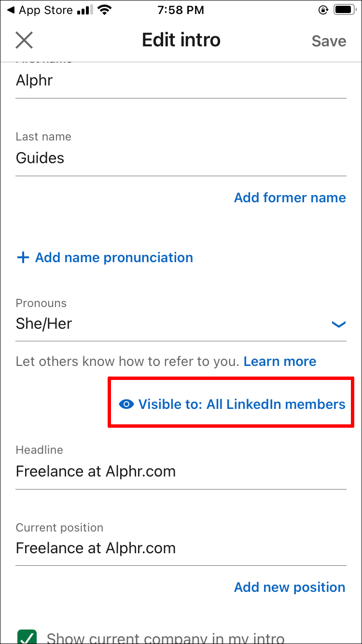Image resolution: width=362 pixels, height=644 pixels.
Task: Tap the plus icon for name pronunciation
Action: click(x=23, y=258)
